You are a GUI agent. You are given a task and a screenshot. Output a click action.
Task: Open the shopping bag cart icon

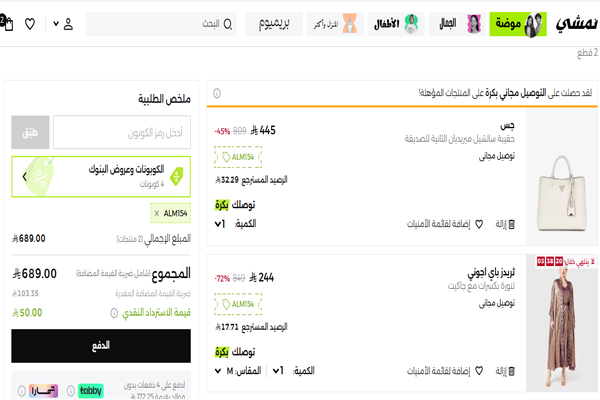point(7,23)
